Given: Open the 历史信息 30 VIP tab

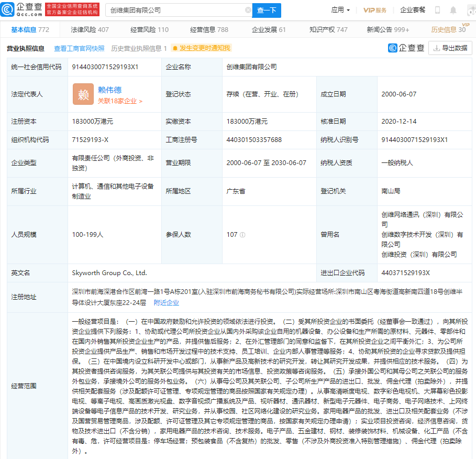Looking at the screenshot, I should click(449, 29).
